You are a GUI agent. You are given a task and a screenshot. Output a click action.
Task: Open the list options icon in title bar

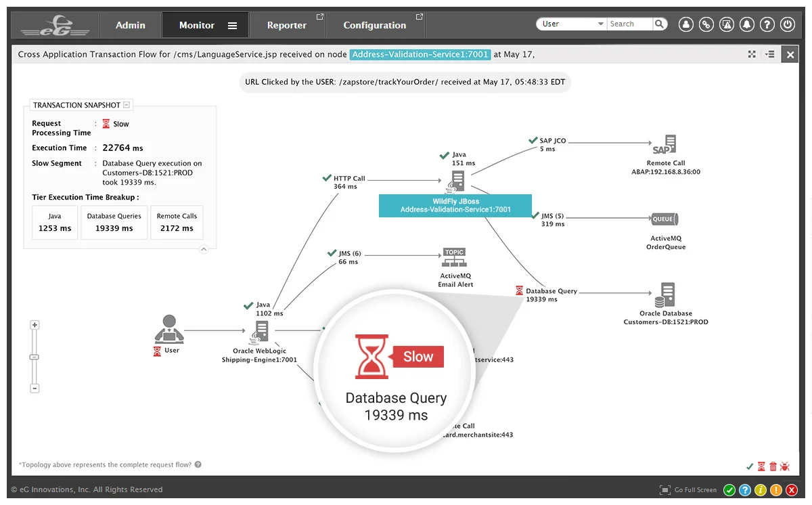770,54
